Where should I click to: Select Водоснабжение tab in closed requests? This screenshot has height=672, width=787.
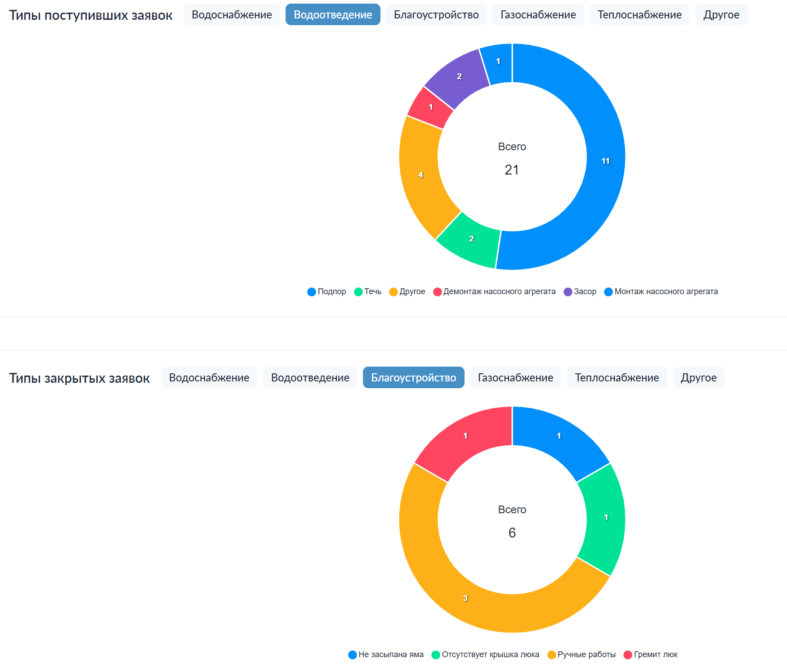click(209, 378)
